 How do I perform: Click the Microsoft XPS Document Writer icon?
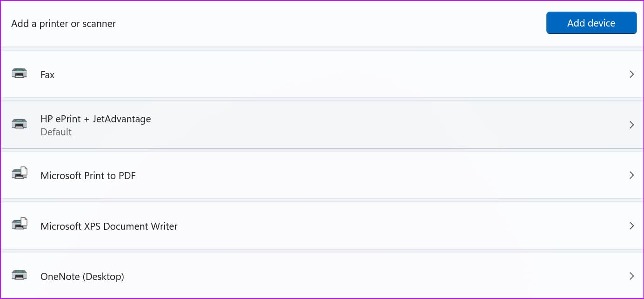(19, 225)
